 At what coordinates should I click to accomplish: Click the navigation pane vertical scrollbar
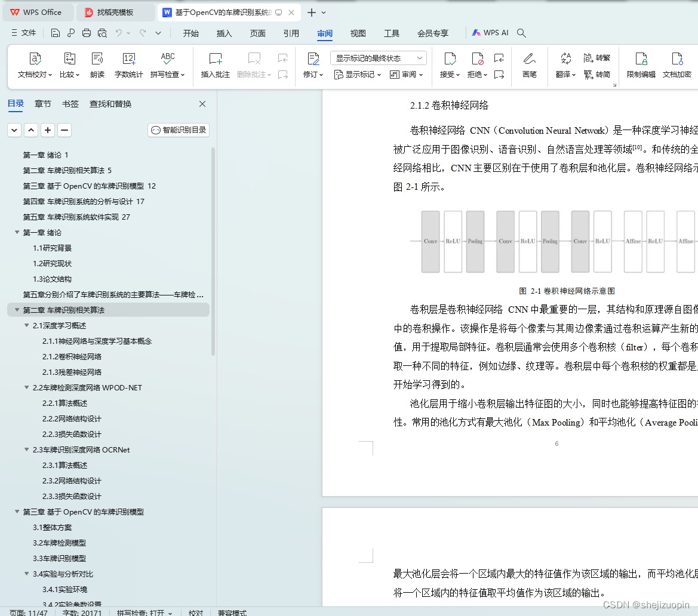point(213,251)
